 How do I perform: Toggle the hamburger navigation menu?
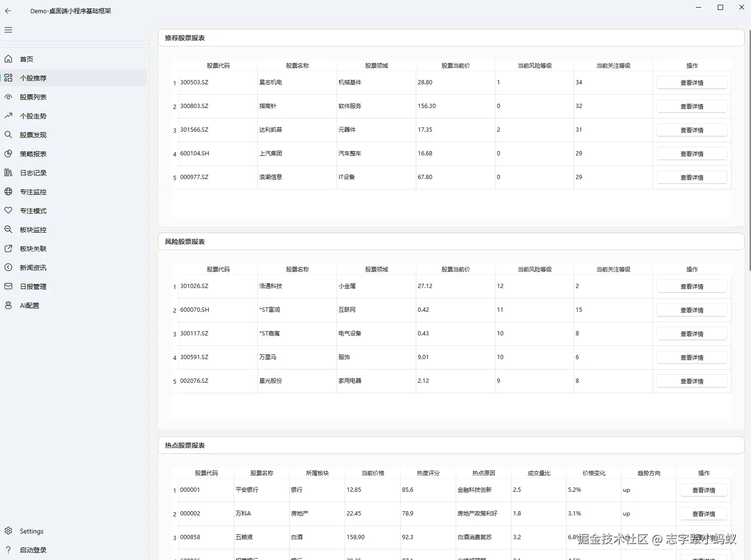pyautogui.click(x=8, y=30)
